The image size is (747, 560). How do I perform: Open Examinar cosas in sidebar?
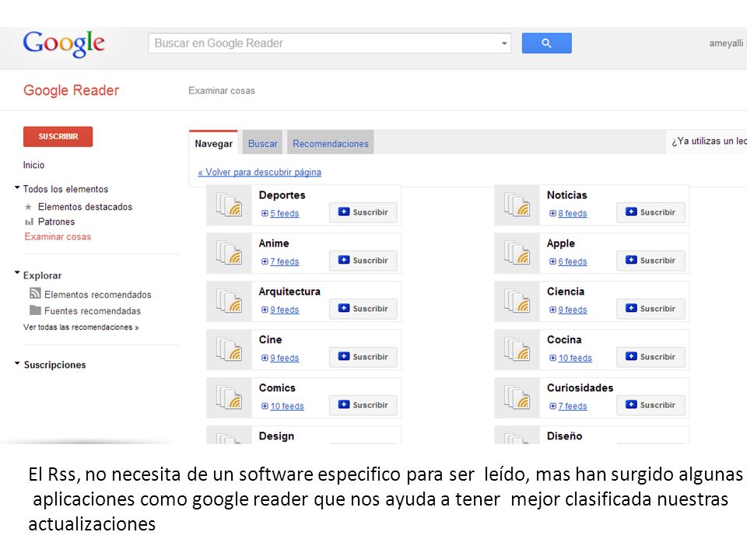[58, 236]
